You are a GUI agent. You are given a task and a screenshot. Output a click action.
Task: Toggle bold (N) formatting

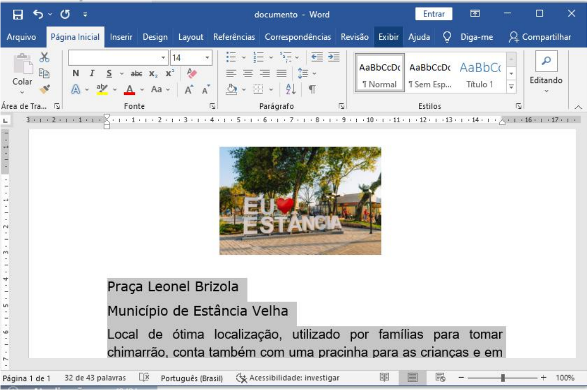[x=76, y=73]
